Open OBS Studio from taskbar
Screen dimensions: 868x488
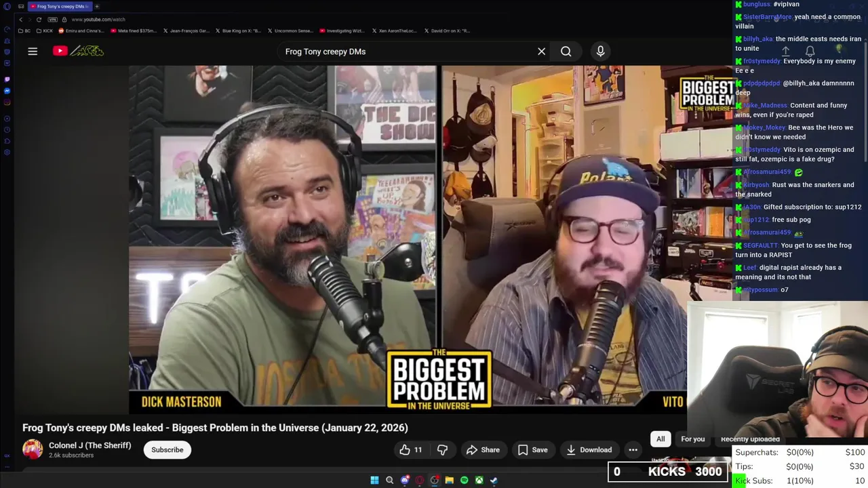(435, 480)
